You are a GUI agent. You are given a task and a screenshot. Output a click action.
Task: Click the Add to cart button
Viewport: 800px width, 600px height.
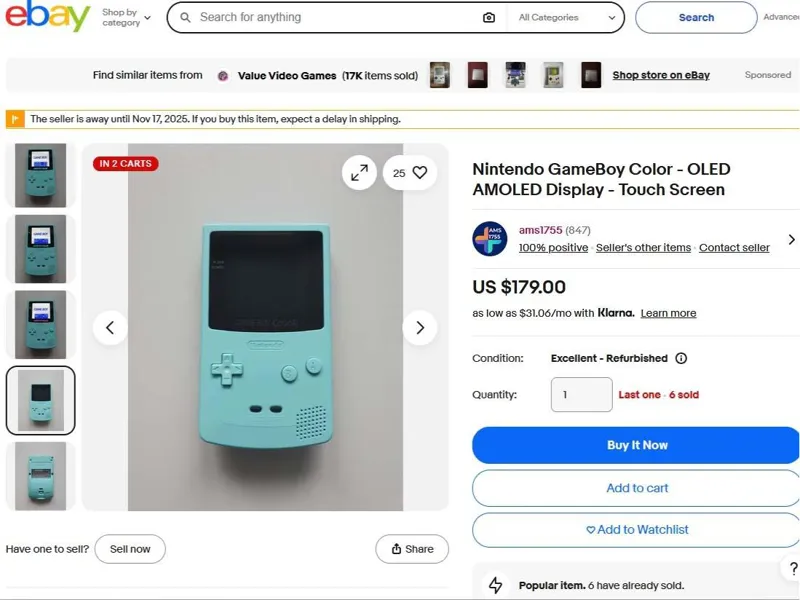[636, 488]
